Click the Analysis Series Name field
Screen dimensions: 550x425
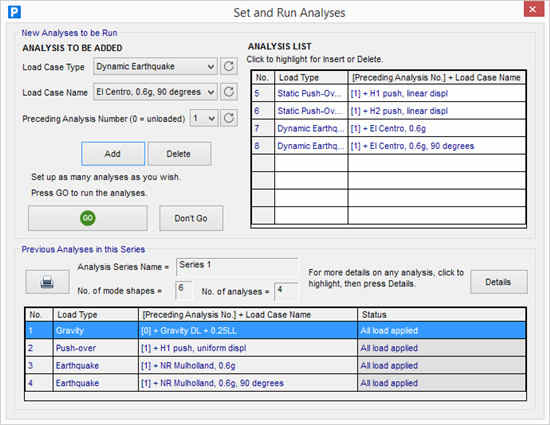point(237,267)
